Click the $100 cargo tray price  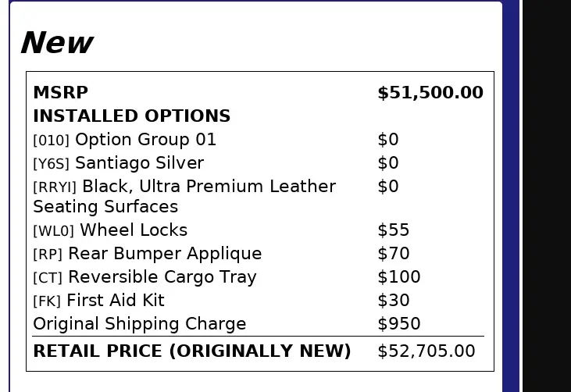pos(398,277)
